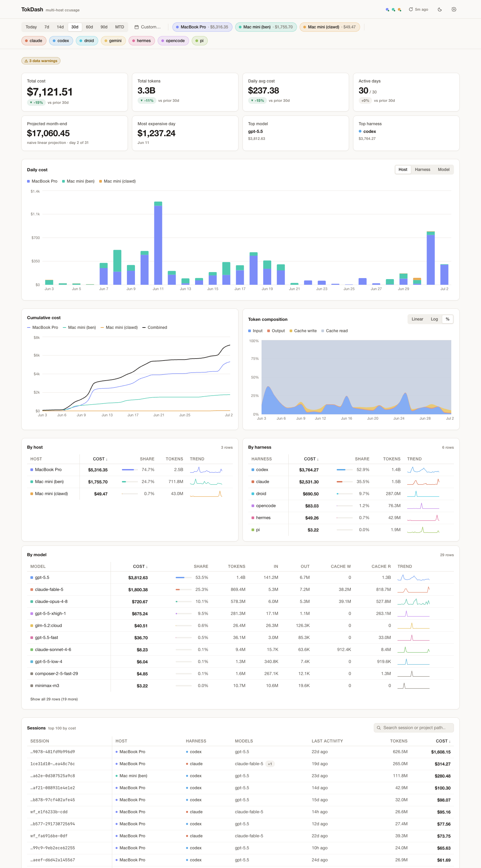Open session wf_e1f6233b-cdd
This screenshot has height=868, width=481.
tap(240, 812)
